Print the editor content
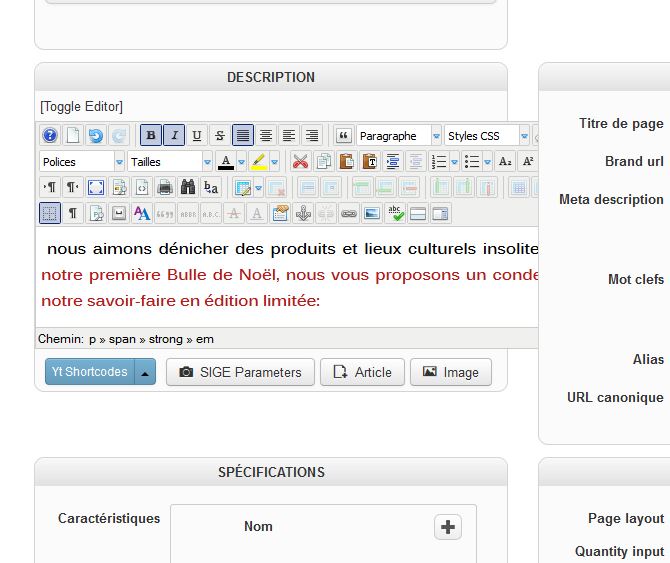670x563 pixels. coord(165,188)
